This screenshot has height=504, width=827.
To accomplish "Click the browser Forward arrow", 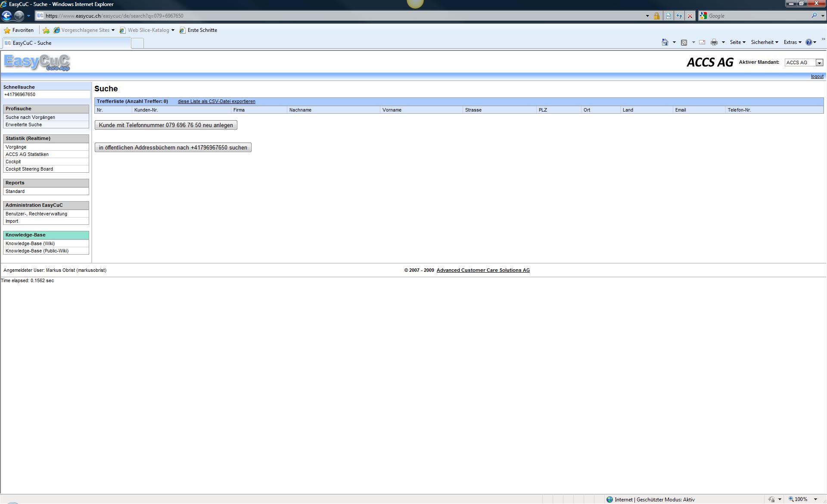I will tap(19, 16).
